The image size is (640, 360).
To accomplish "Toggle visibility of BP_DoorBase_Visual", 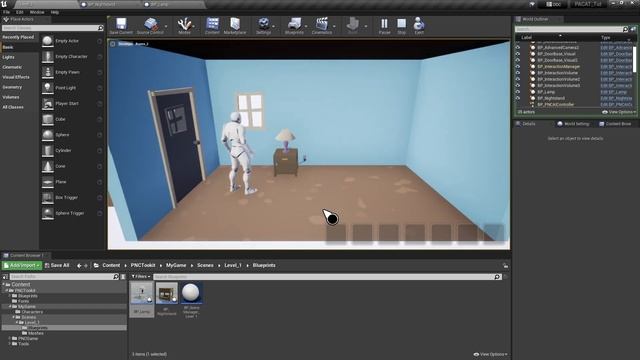I will pyautogui.click(x=518, y=54).
